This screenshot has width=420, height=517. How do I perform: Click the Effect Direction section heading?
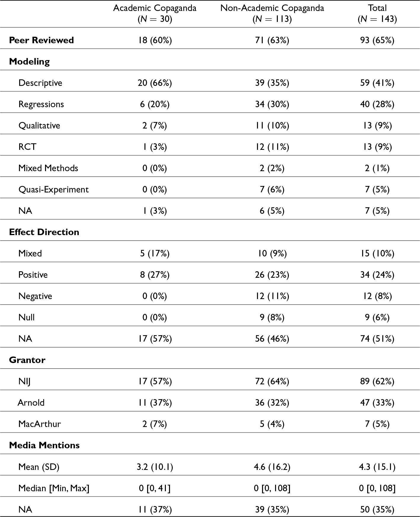44,232
